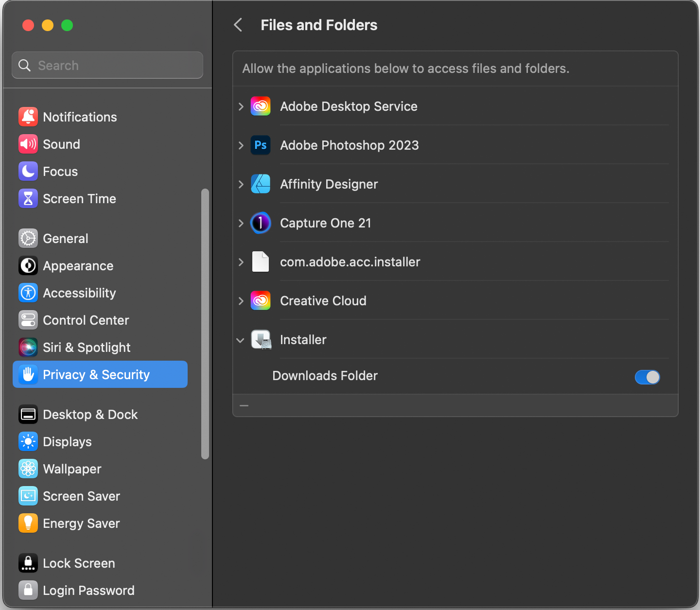Select Wallpaper label in sidebar
The width and height of the screenshot is (700, 610).
point(72,469)
